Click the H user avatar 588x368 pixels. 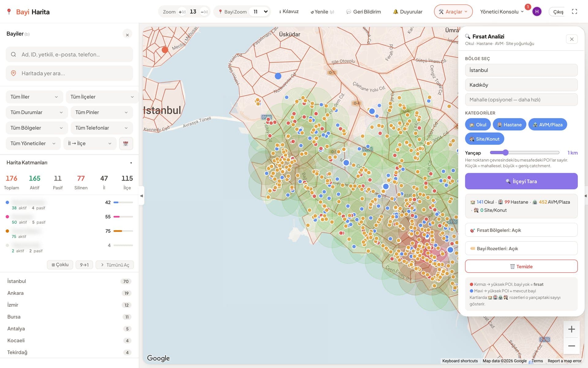[537, 12]
